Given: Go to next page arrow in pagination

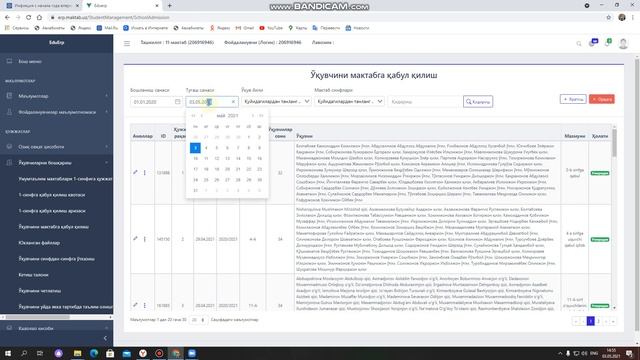Looking at the screenshot, I should coord(606,321).
